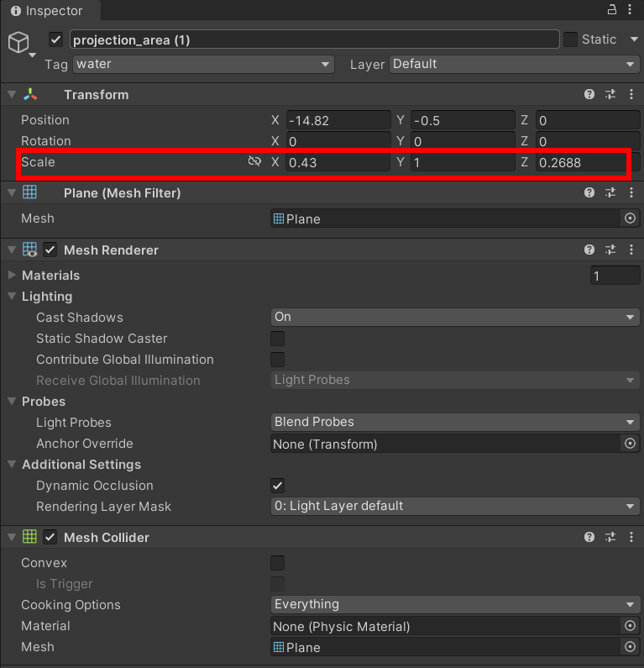Viewport: 644px width, 668px height.
Task: Collapse the Mesh Collider component
Action: tap(12, 537)
